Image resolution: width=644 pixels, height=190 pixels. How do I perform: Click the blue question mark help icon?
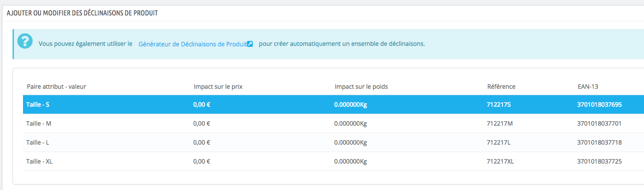(25, 41)
